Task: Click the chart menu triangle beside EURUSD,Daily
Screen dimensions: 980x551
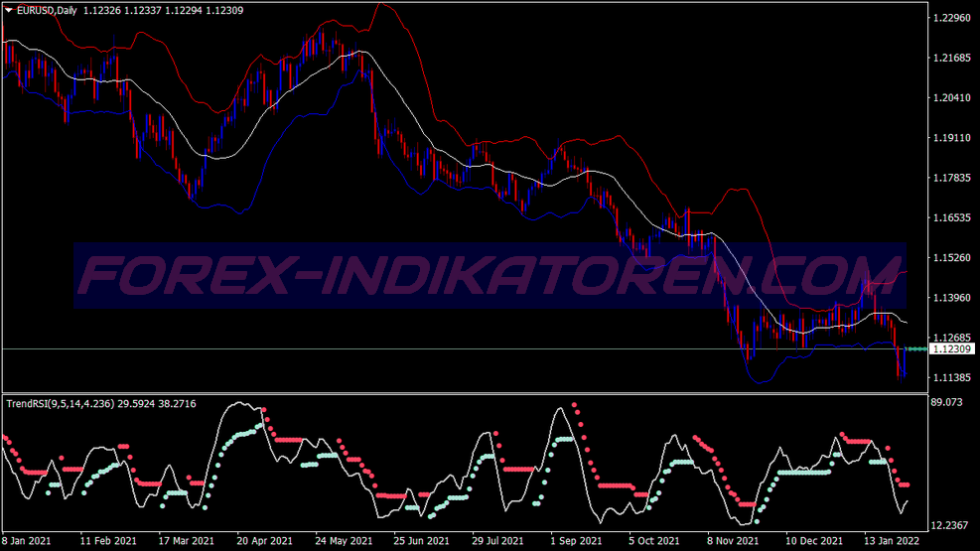Action: (x=9, y=10)
